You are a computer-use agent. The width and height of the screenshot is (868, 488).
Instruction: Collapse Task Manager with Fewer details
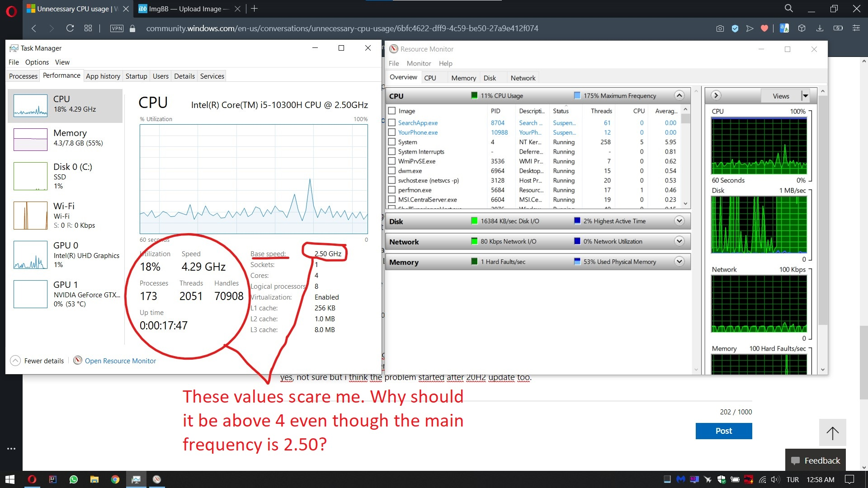point(37,361)
